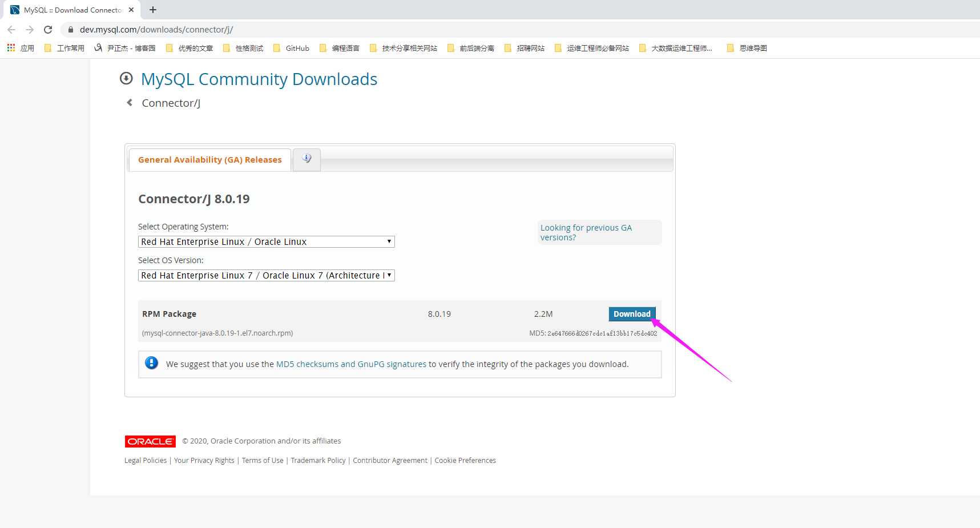This screenshot has width=980, height=528.
Task: Click the mysql-connector-java-8.0.19-1.el7.noarch.rpm filename
Action: (x=217, y=333)
